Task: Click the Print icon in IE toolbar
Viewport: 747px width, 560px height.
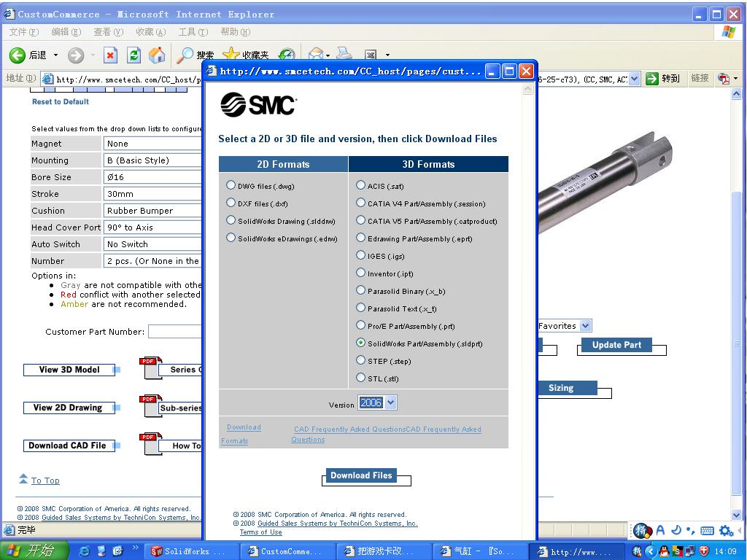Action: tap(344, 53)
